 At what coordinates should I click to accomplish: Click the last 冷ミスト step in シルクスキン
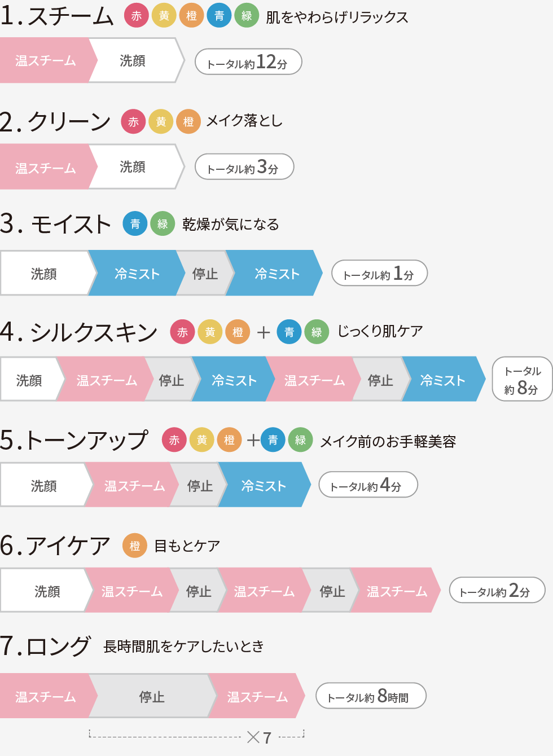pos(443,379)
